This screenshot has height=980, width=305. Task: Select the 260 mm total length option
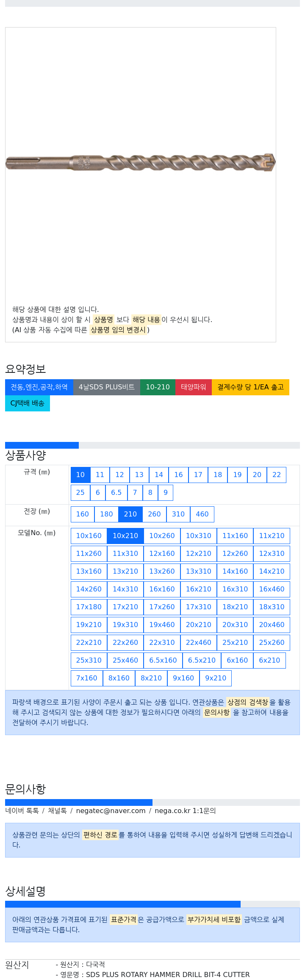point(155,514)
